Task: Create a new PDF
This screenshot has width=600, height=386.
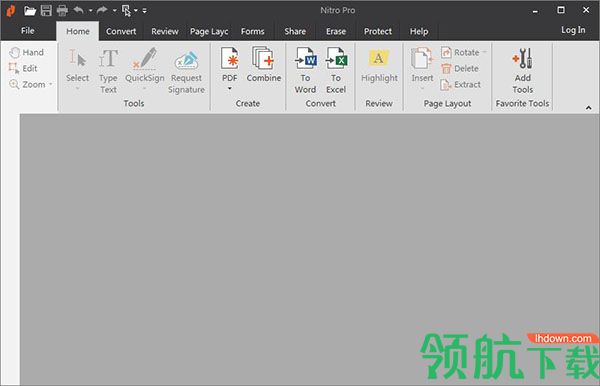Action: [x=230, y=65]
